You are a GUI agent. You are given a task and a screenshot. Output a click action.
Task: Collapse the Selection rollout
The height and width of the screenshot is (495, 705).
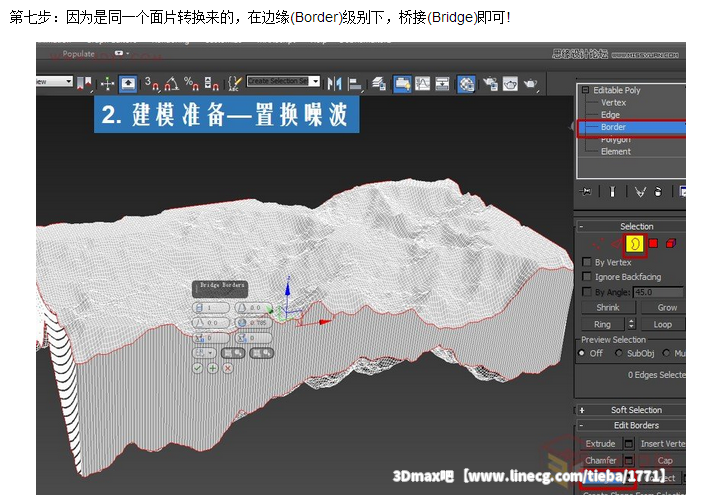[x=581, y=227]
